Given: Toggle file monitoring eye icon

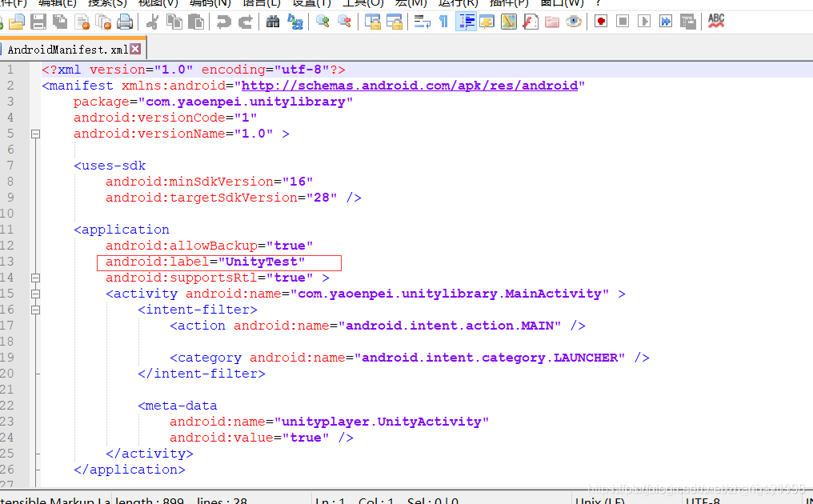Looking at the screenshot, I should [x=574, y=22].
